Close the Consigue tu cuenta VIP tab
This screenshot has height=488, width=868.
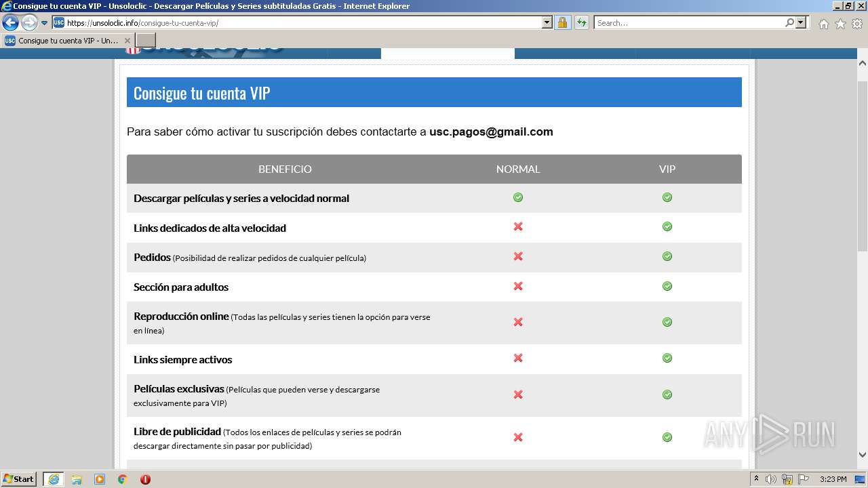pos(127,41)
